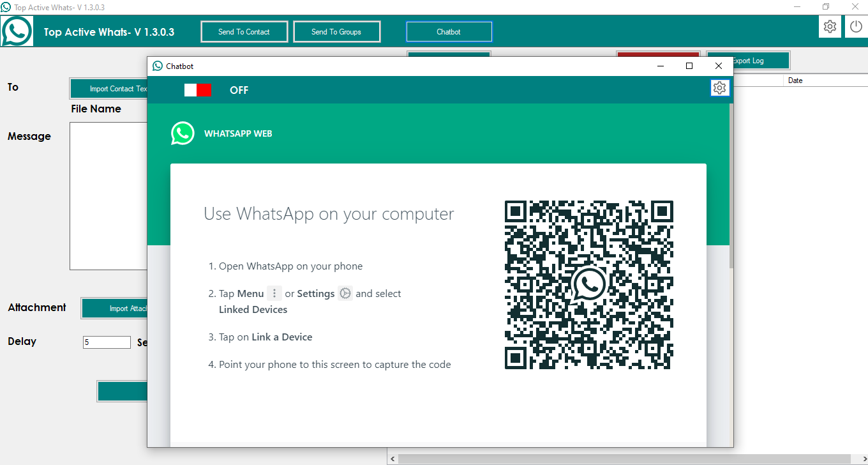Open main window settings gear icon

click(830, 27)
